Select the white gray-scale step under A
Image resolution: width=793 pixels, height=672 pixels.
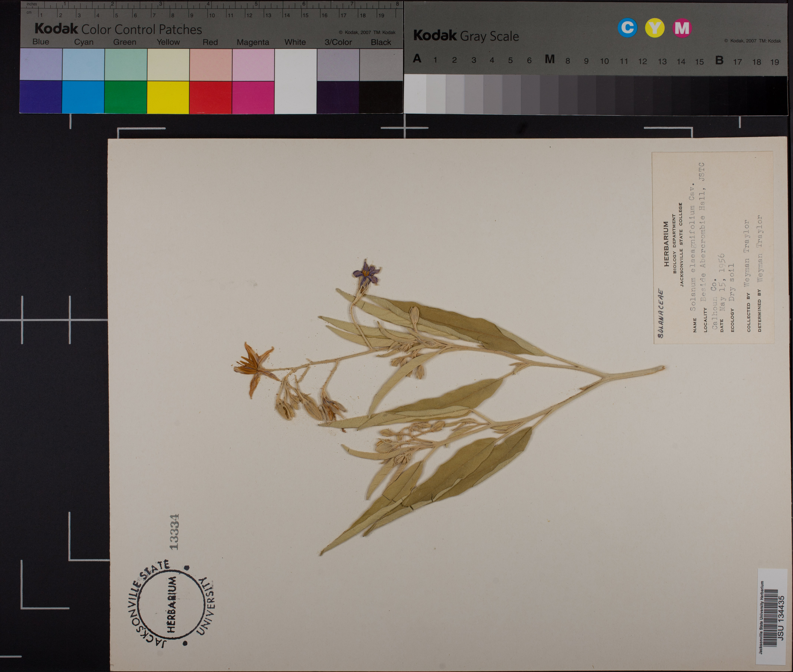415,94
